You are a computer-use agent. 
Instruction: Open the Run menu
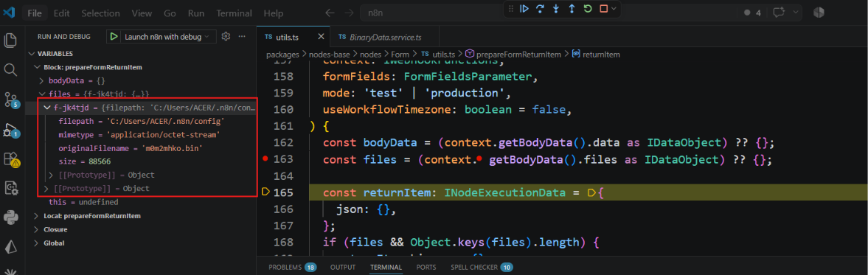click(196, 13)
